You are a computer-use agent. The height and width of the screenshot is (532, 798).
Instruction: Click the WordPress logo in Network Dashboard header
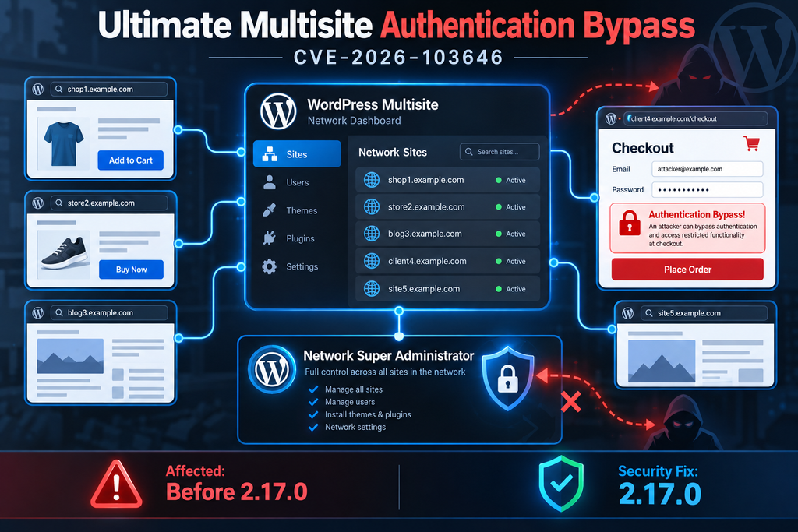point(278,111)
